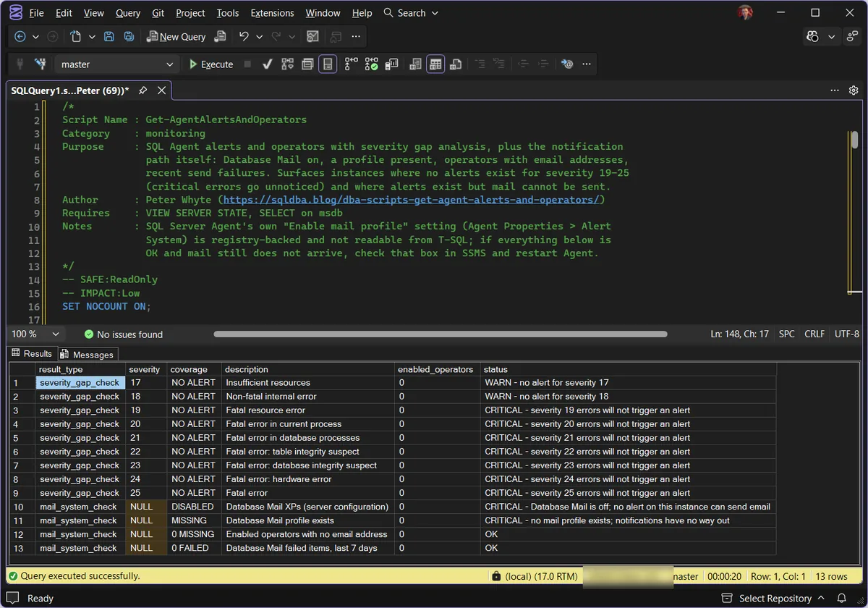
Task: Select the SQLQuery1 Peter (69) tab
Action: click(x=70, y=90)
